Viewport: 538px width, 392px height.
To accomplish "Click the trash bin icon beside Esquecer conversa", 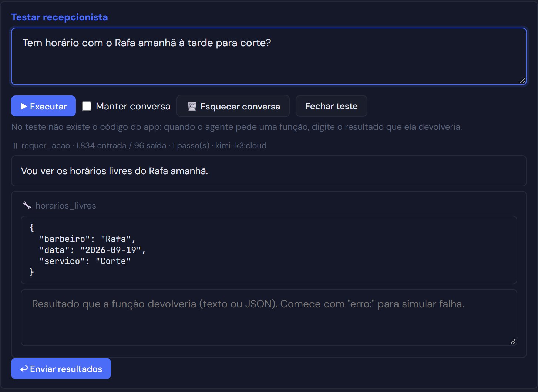I will click(x=192, y=107).
